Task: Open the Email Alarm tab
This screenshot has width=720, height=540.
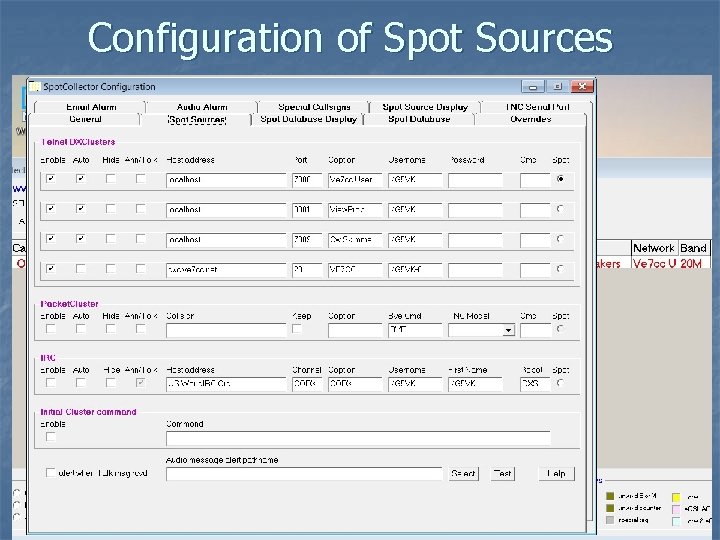Action: (90, 107)
